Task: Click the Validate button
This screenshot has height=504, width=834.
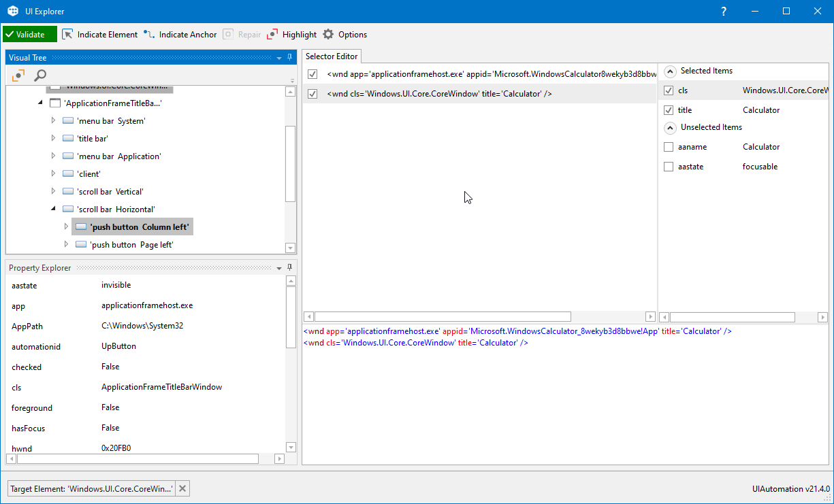Action: 29,35
